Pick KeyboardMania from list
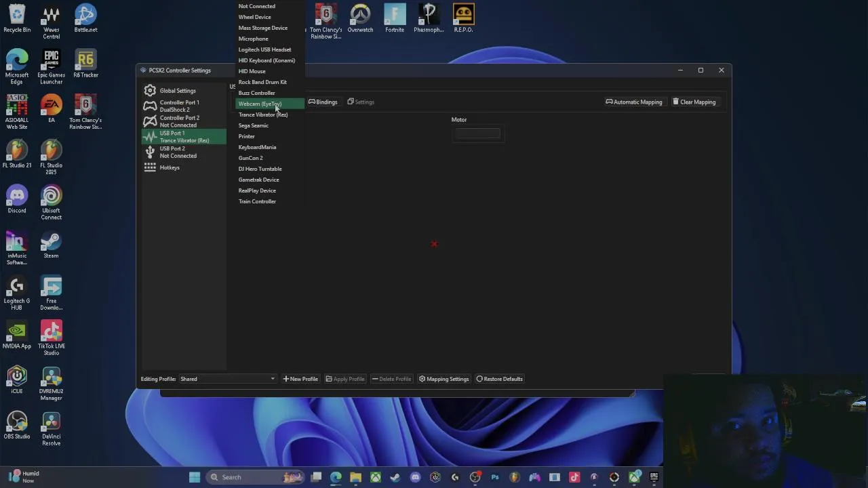This screenshot has width=868, height=488. pos(270,147)
